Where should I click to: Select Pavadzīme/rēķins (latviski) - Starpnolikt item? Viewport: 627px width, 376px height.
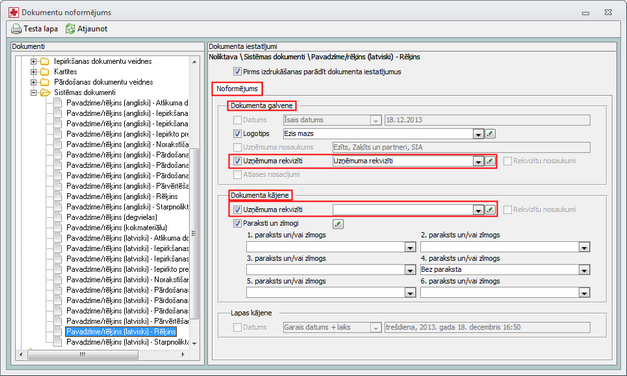point(128,342)
